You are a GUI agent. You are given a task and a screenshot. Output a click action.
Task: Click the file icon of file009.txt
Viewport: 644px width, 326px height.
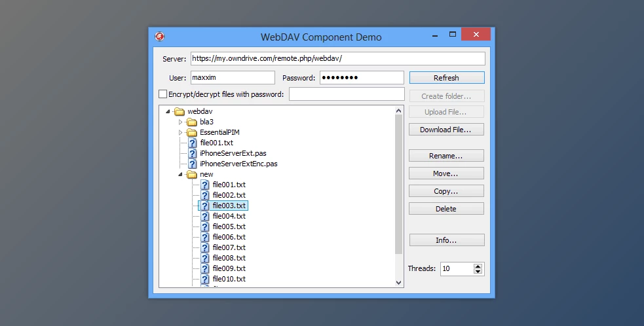coord(205,268)
